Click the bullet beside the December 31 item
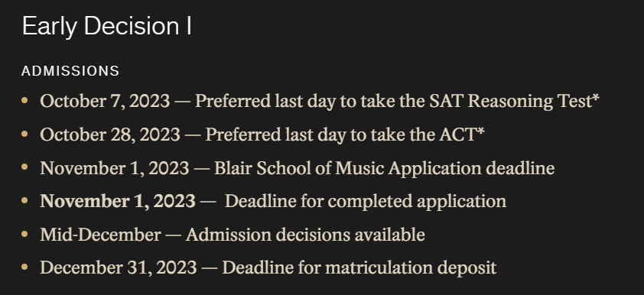Image resolution: width=644 pixels, height=295 pixels. pyautogui.click(x=24, y=267)
